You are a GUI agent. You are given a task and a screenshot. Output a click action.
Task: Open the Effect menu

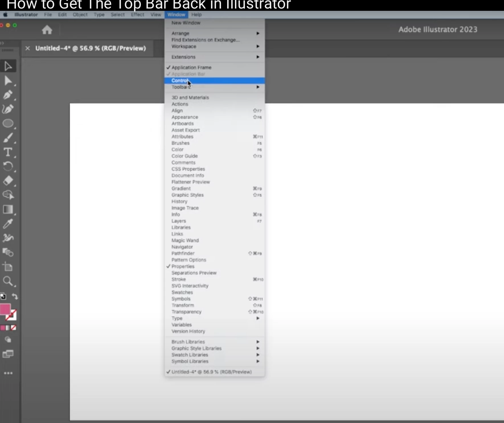point(138,15)
